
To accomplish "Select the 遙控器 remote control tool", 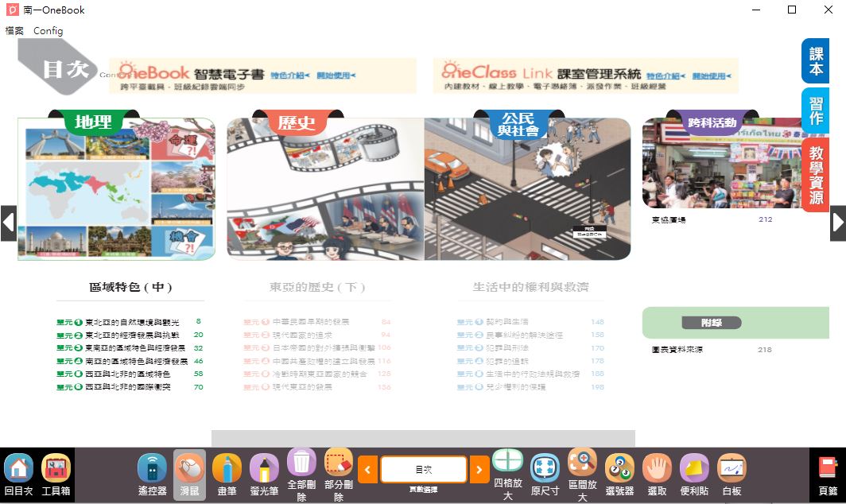I will pos(152,475).
